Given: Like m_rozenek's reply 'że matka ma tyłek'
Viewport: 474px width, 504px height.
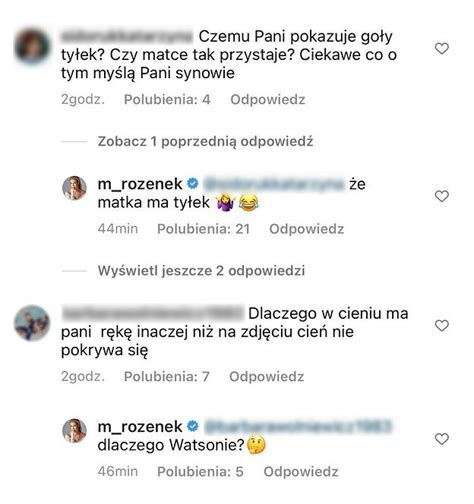Looking at the screenshot, I should pos(442,196).
